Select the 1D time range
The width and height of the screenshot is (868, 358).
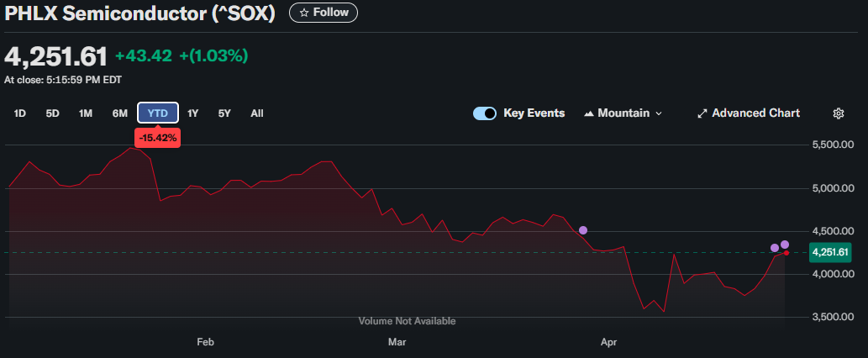coord(20,113)
